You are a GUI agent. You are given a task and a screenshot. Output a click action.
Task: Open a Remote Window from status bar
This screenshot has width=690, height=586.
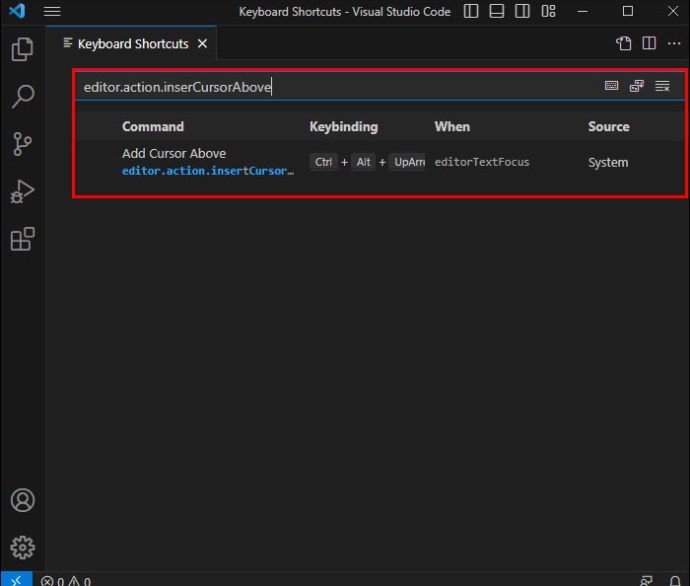point(17,580)
